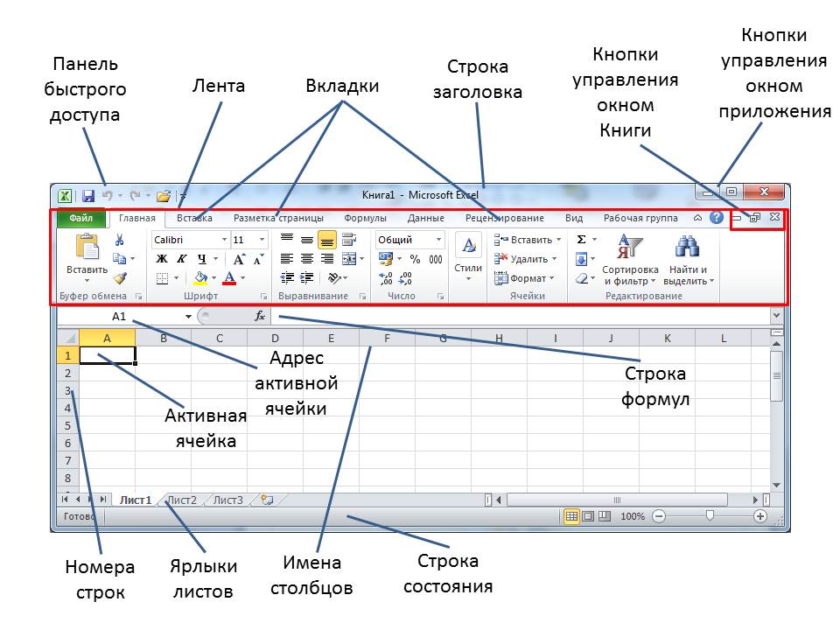Apply percent style format
This screenshot has height=630, width=840.
coord(415,259)
